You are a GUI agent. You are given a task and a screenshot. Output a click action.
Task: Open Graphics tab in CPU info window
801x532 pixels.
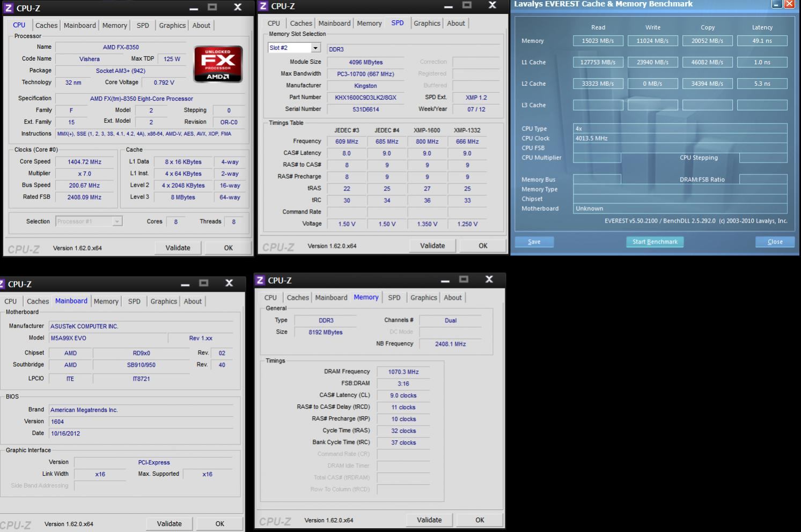pos(172,25)
